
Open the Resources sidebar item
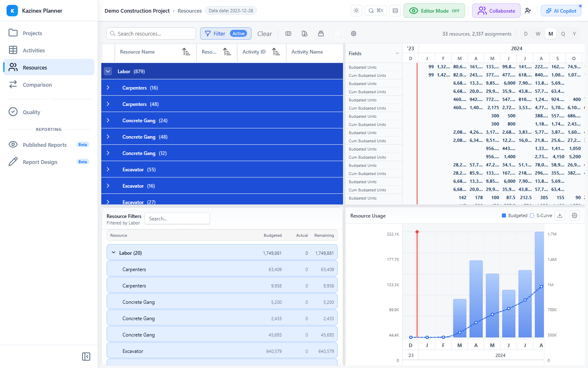(49, 67)
